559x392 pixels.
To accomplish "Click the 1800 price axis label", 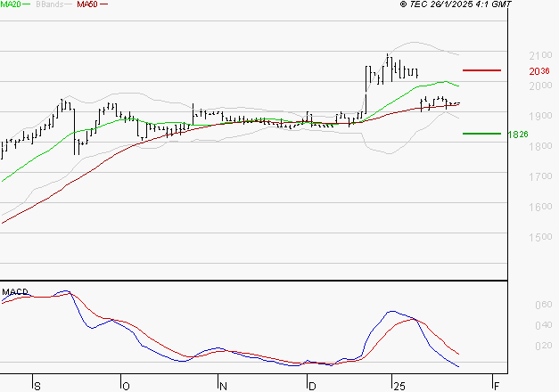I will click(x=538, y=147).
